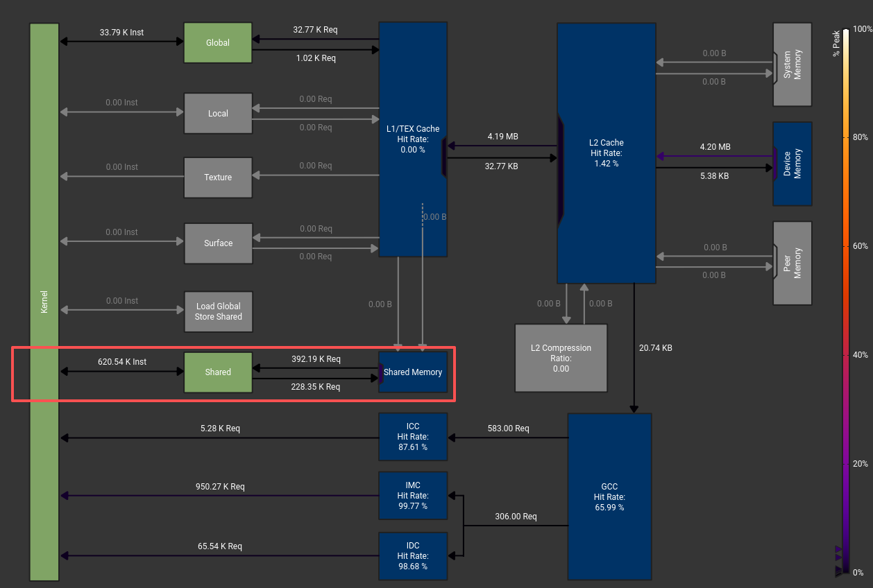Click the Texture unit box
Image resolution: width=873 pixels, height=588 pixels.
click(218, 178)
